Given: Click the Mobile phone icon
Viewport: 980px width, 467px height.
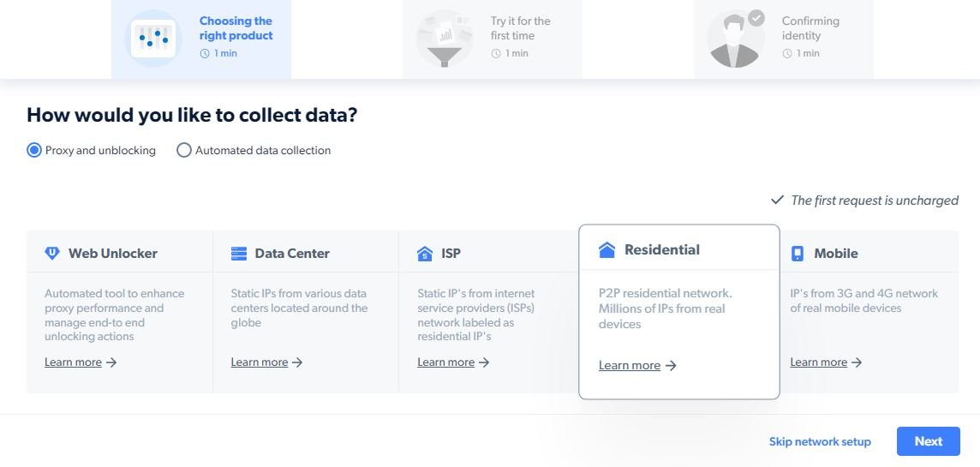Looking at the screenshot, I should click(798, 254).
